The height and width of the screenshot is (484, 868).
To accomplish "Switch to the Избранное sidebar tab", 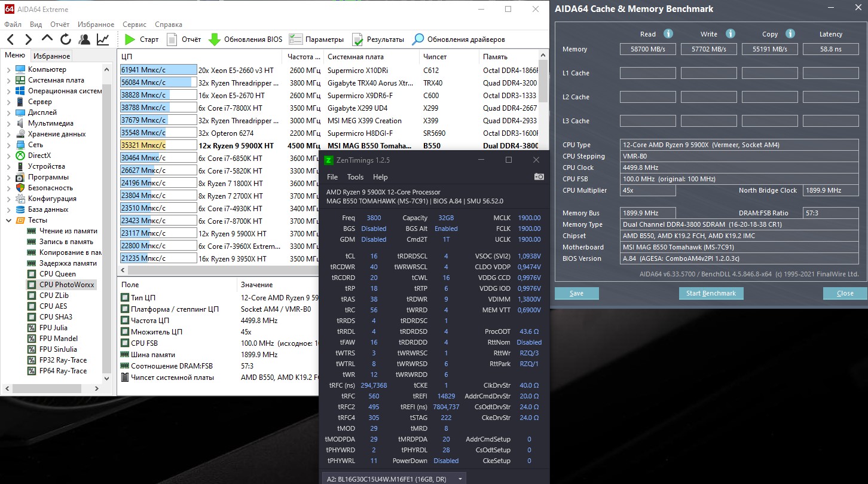I will 51,56.
